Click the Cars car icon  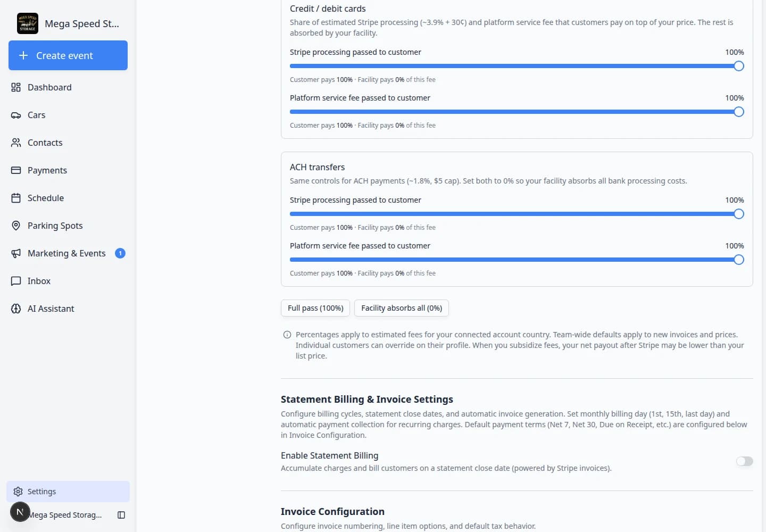pyautogui.click(x=16, y=115)
